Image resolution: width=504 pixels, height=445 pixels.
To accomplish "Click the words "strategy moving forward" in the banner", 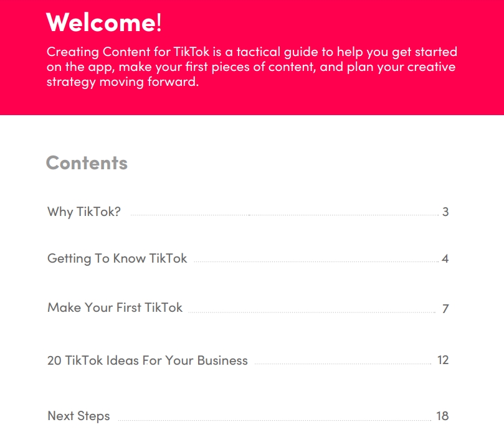I will (x=122, y=82).
